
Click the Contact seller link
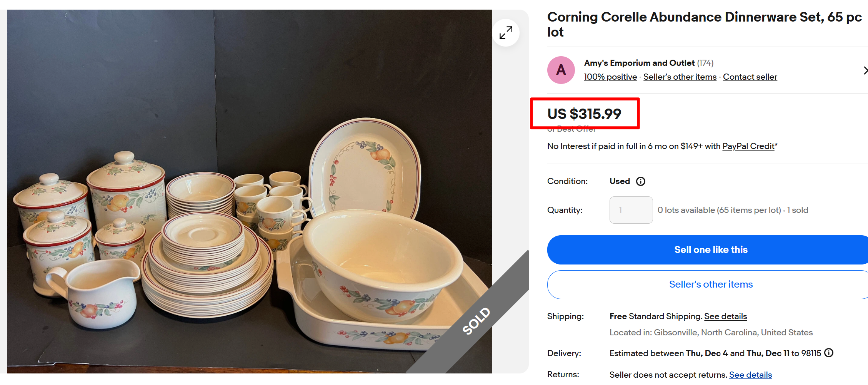[750, 77]
